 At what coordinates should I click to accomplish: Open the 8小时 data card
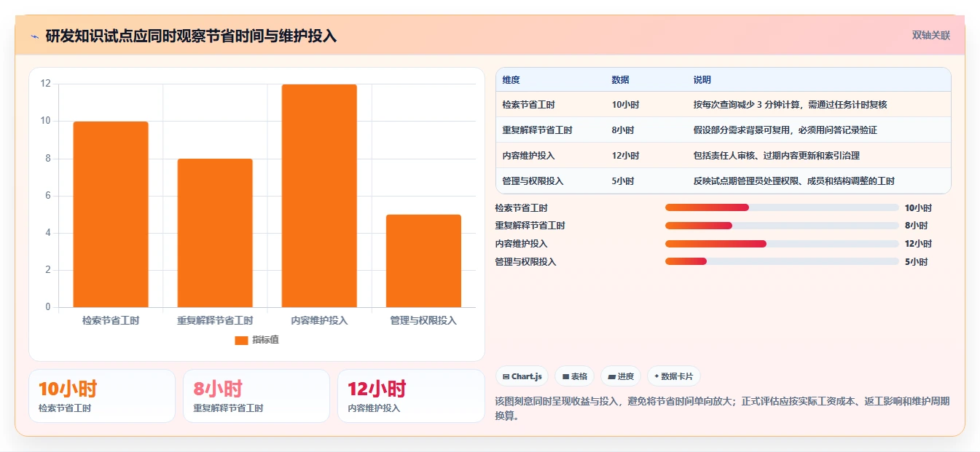click(256, 396)
